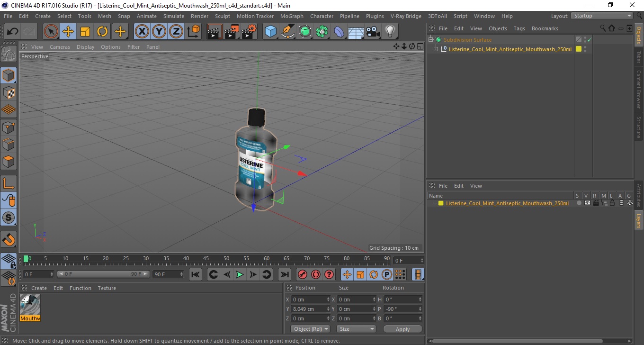Image resolution: width=644 pixels, height=345 pixels.
Task: Add a Subdivision Surface generator icon
Action: [305, 32]
